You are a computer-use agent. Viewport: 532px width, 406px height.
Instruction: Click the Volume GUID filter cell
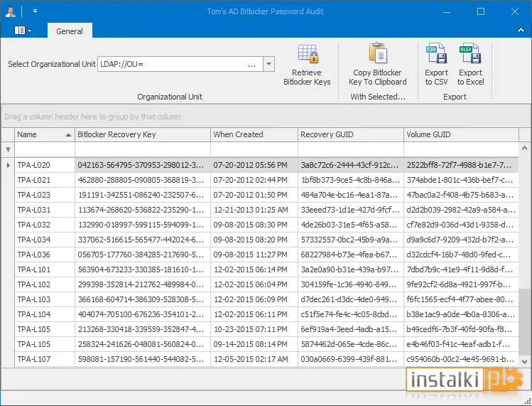pyautogui.click(x=461, y=149)
